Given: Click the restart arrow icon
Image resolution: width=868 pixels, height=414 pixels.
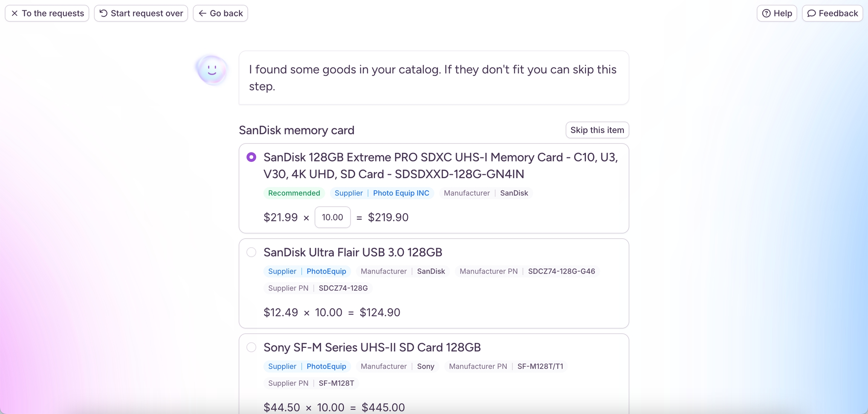Looking at the screenshot, I should 103,14.
